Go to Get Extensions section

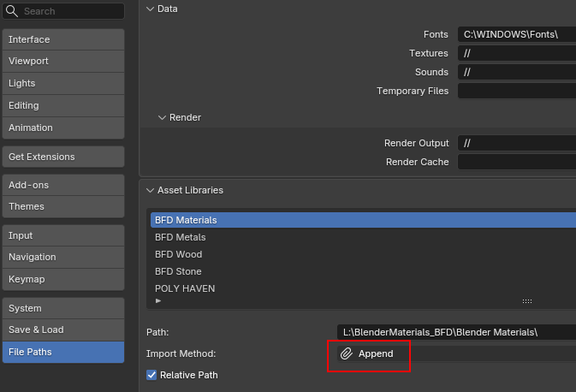pyautogui.click(x=63, y=157)
